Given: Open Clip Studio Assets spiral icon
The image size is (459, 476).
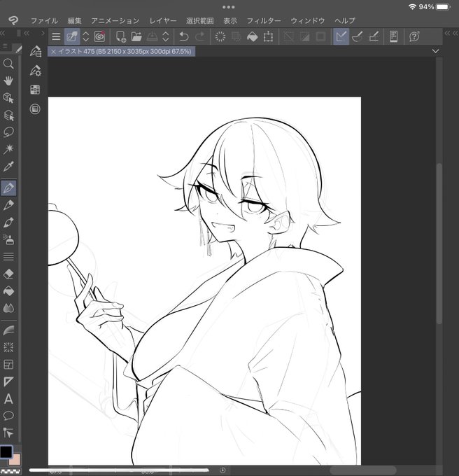Looking at the screenshot, I should [x=99, y=36].
